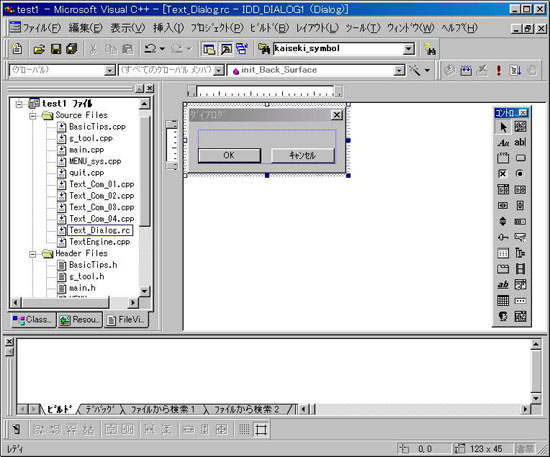This screenshot has width=550, height=457.
Task: Select the Slider control tool
Action: tap(503, 237)
